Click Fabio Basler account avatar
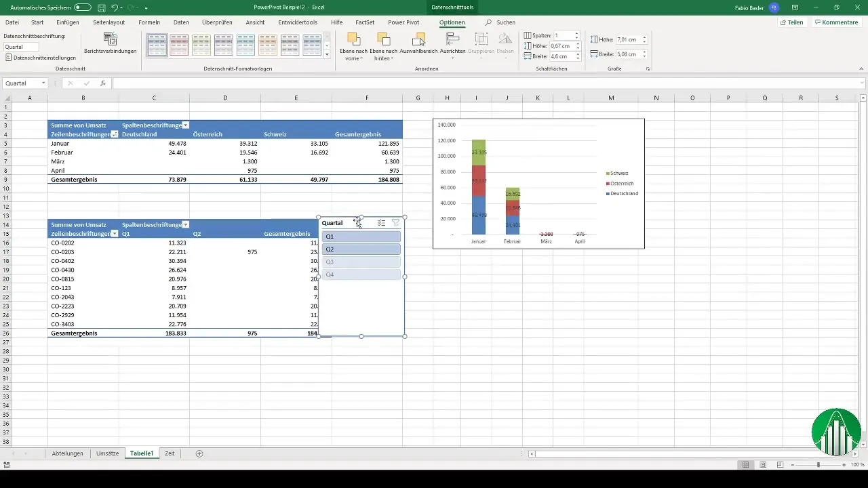Screen dimensions: 868x488 tap(774, 7)
